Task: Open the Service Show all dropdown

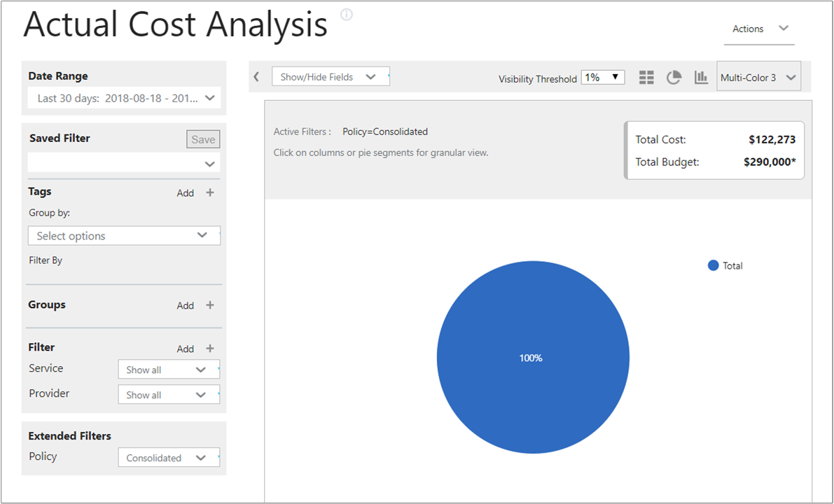Action: 169,370
